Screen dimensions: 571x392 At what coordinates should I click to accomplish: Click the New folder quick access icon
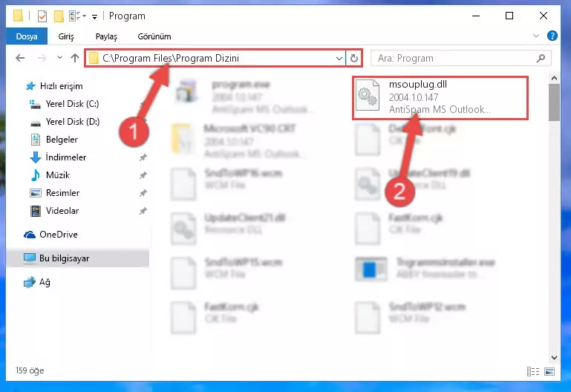pyautogui.click(x=59, y=16)
